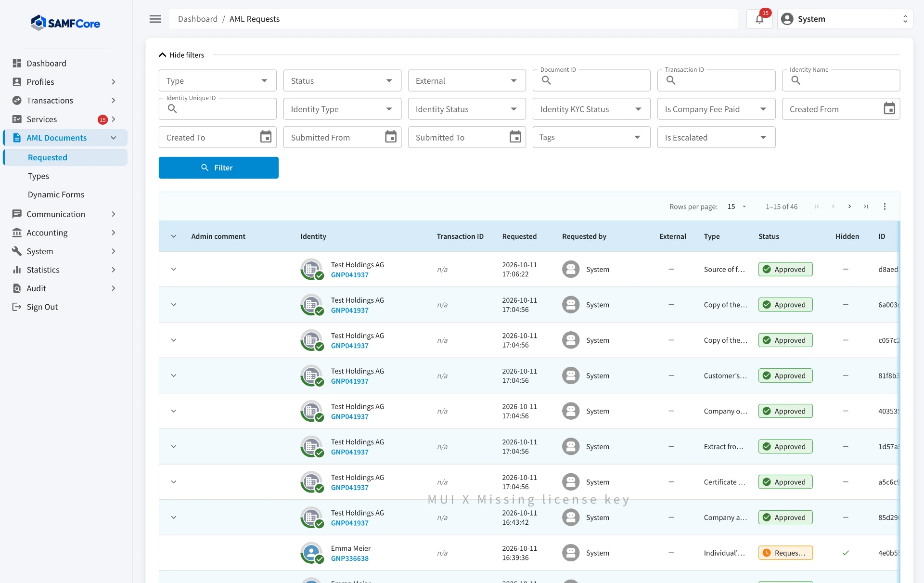Sort by the Requested column header
Viewport: 924px width, 583px height.
click(519, 236)
